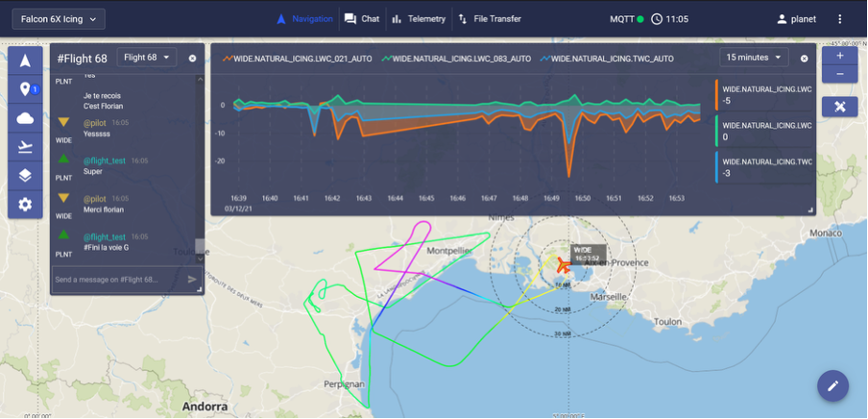Switch to the Telemetry tab
Screen dimensions: 868x419
click(419, 19)
